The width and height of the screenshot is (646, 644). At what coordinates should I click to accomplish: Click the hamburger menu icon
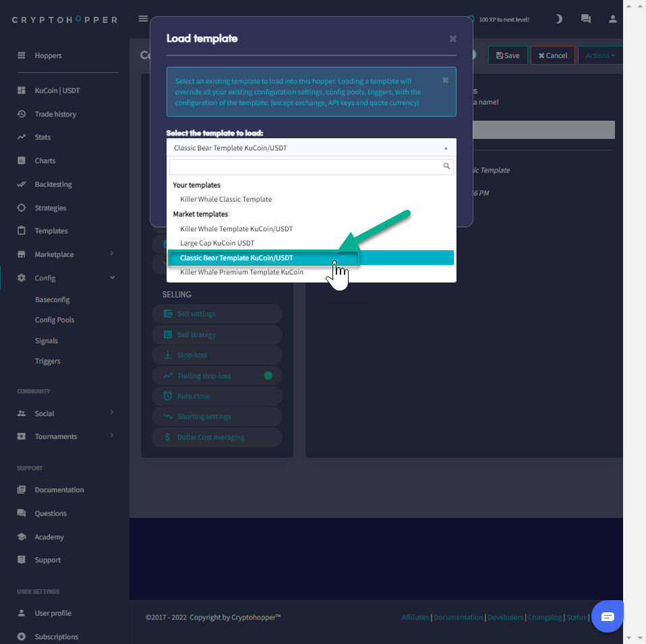(143, 19)
